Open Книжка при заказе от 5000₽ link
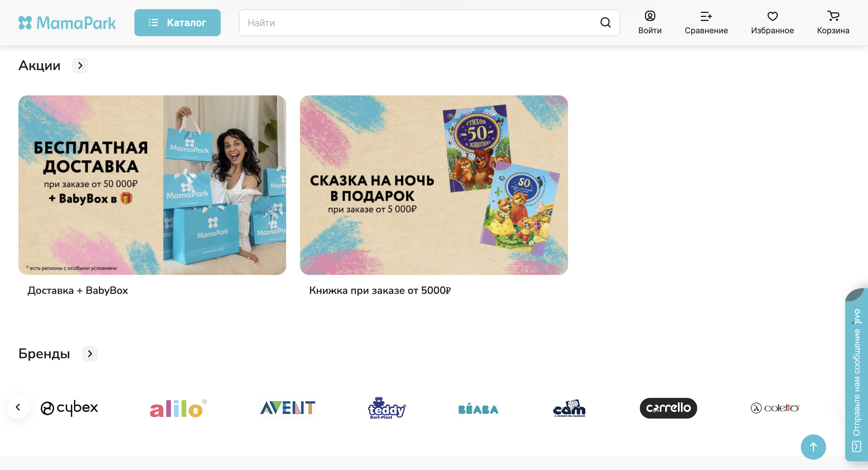This screenshot has width=868, height=470. pyautogui.click(x=380, y=290)
